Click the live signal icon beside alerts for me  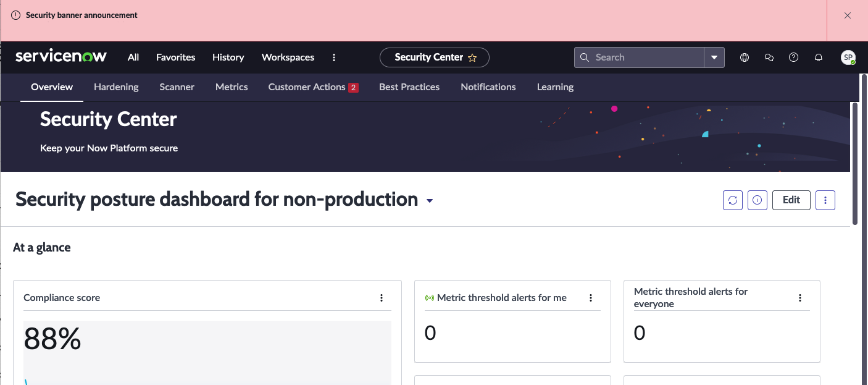(x=430, y=298)
